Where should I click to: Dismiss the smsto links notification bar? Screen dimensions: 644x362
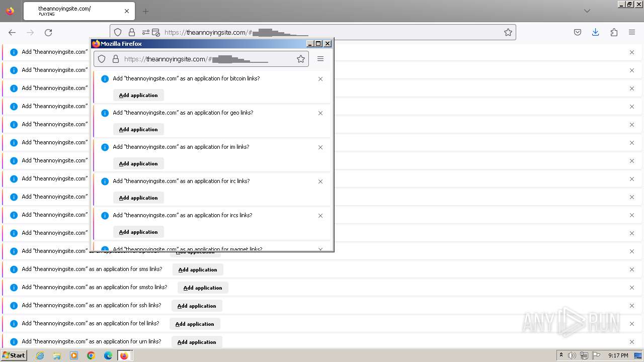pyautogui.click(x=632, y=288)
